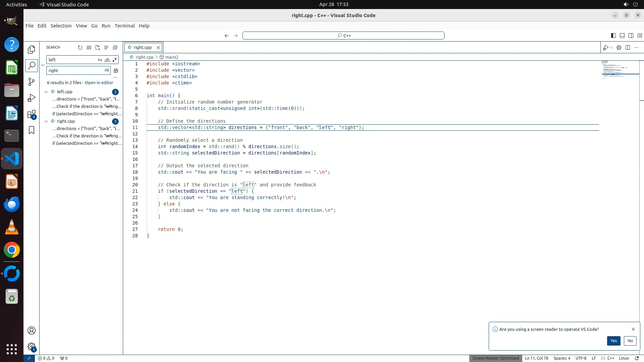The image size is (644, 362).
Task: Open the Source Control view
Action: point(32,82)
